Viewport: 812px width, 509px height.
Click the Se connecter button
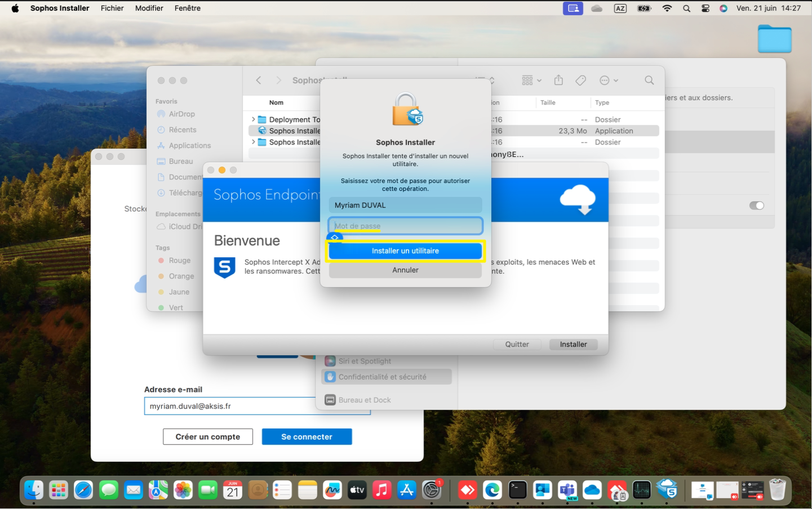point(307,437)
